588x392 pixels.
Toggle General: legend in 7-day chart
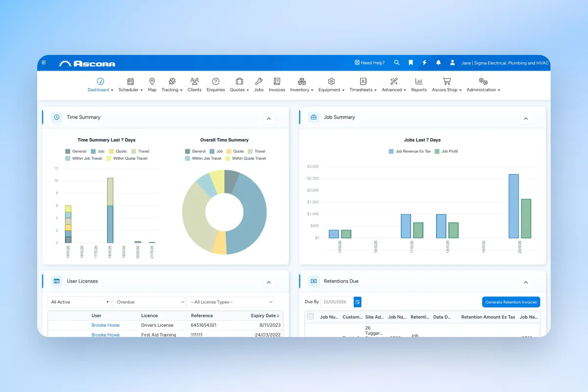click(x=76, y=151)
